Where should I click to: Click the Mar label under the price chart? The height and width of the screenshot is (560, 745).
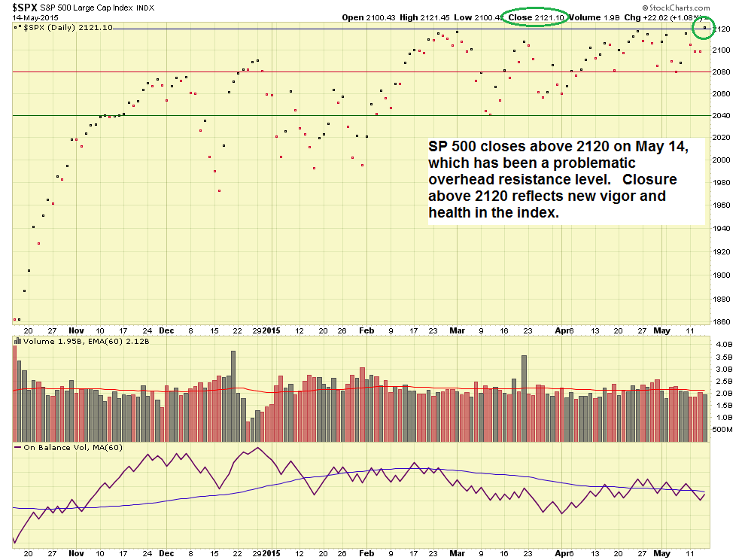tap(457, 330)
